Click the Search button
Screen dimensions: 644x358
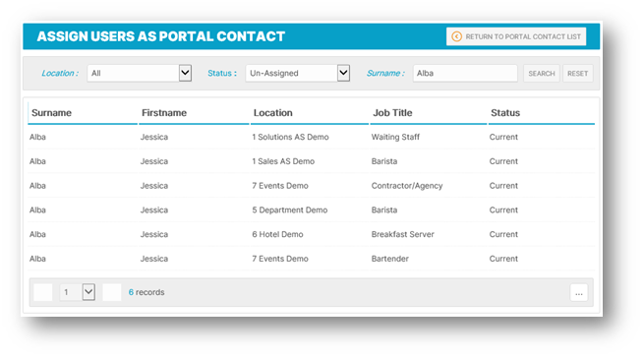tap(542, 74)
